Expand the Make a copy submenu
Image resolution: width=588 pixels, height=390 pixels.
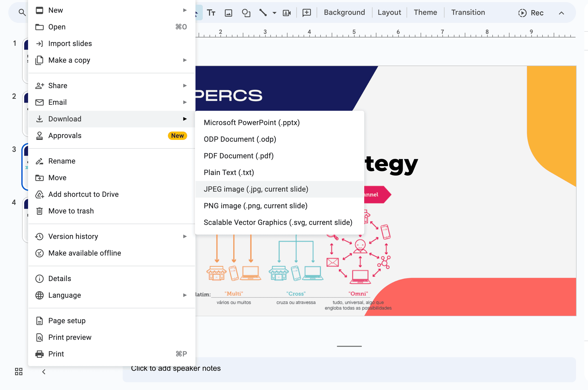click(x=112, y=60)
